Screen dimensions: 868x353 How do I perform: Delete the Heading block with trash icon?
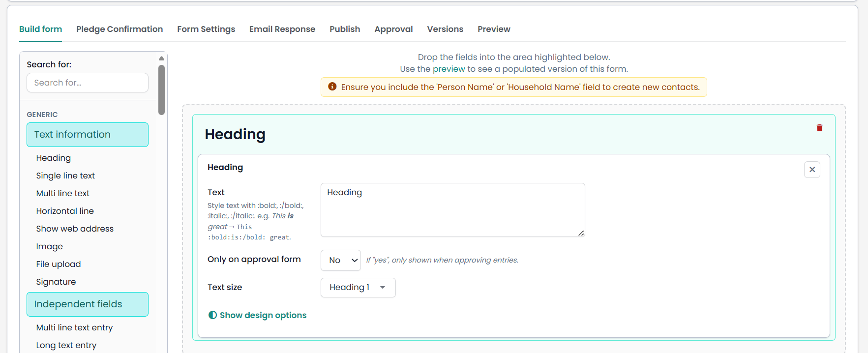pyautogui.click(x=819, y=128)
